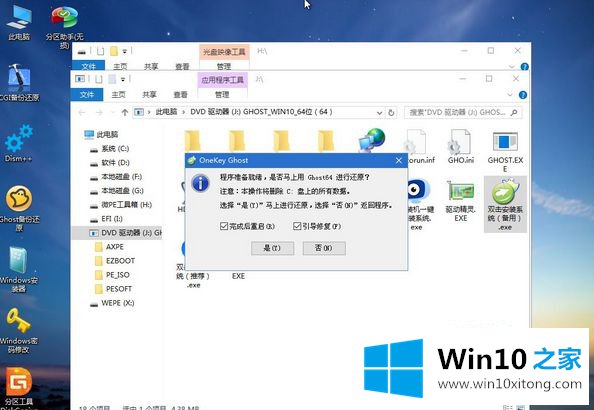Open 文件 tab in J:\ window
The width and height of the screenshot is (594, 410).
point(87,94)
